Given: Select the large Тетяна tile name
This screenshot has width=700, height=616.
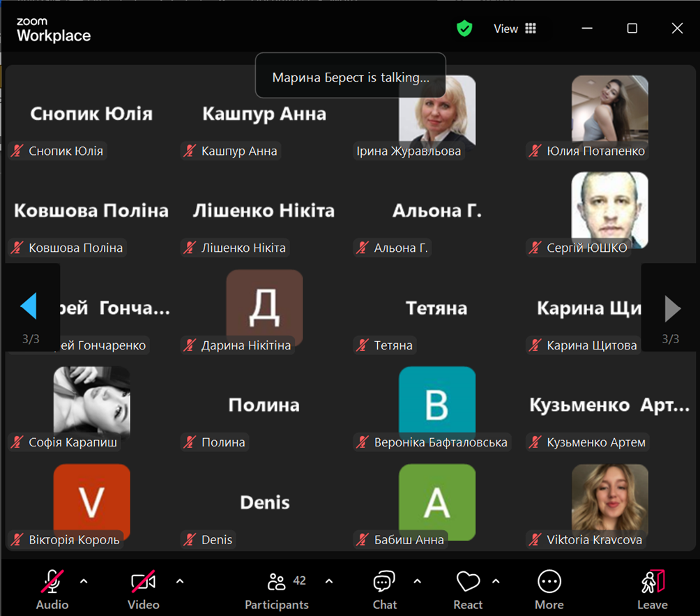Looking at the screenshot, I should point(436,308).
